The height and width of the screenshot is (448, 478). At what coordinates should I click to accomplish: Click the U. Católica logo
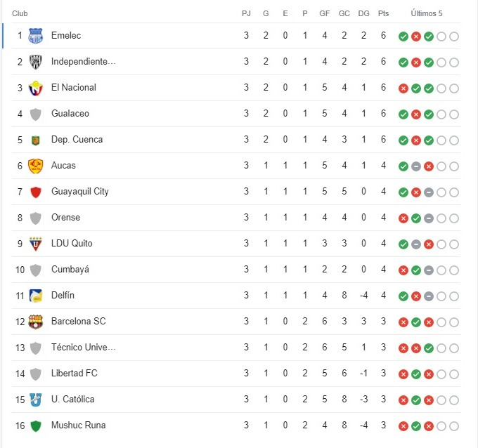[36, 400]
